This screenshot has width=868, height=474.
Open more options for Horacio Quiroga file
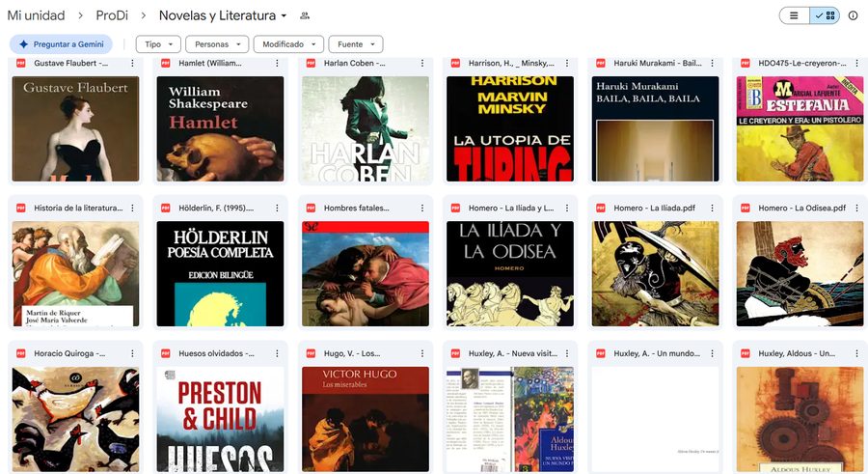(132, 353)
